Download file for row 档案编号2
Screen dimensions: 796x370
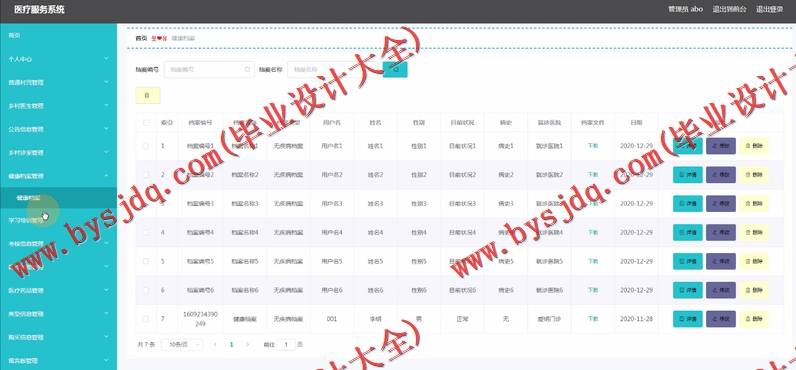click(592, 175)
